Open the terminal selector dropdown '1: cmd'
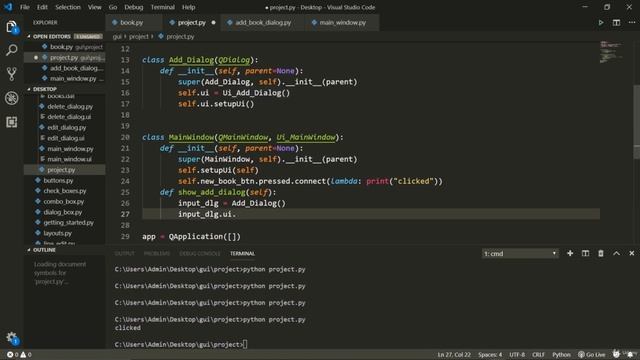This screenshot has height=360, width=640. click(x=520, y=253)
